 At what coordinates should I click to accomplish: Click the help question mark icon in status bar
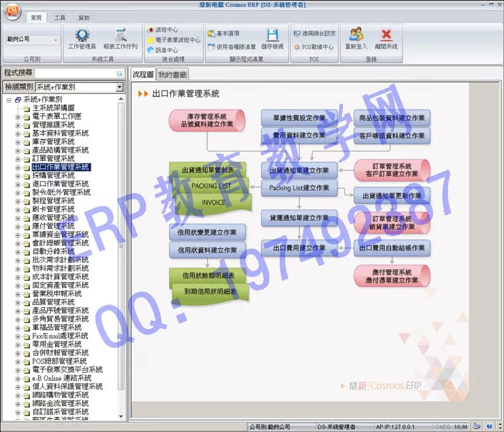coord(489,427)
